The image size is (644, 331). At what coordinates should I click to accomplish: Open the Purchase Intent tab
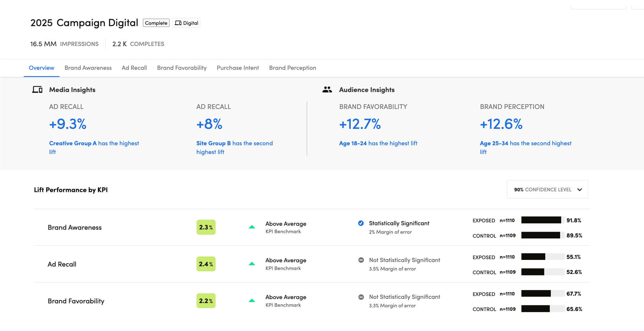(x=238, y=68)
